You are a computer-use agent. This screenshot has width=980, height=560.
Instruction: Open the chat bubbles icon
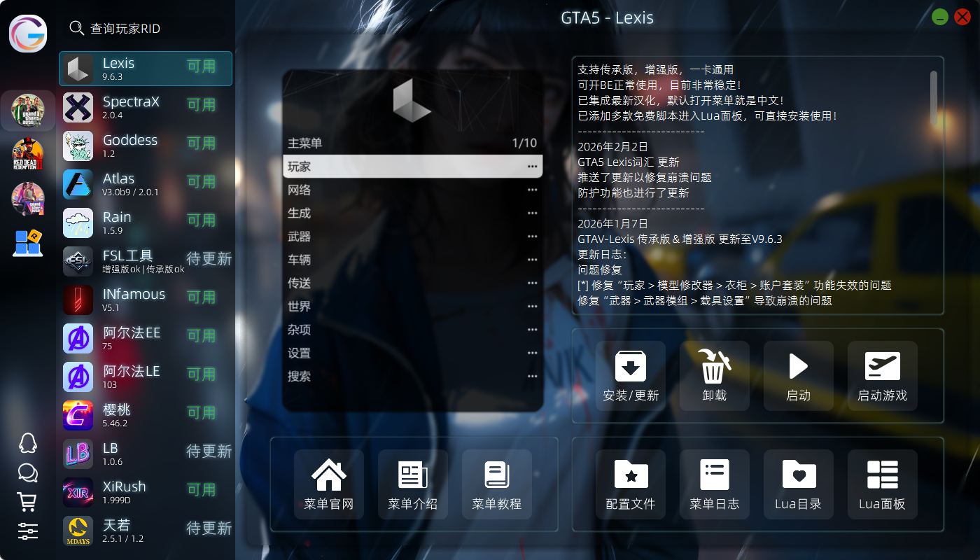pyautogui.click(x=27, y=473)
